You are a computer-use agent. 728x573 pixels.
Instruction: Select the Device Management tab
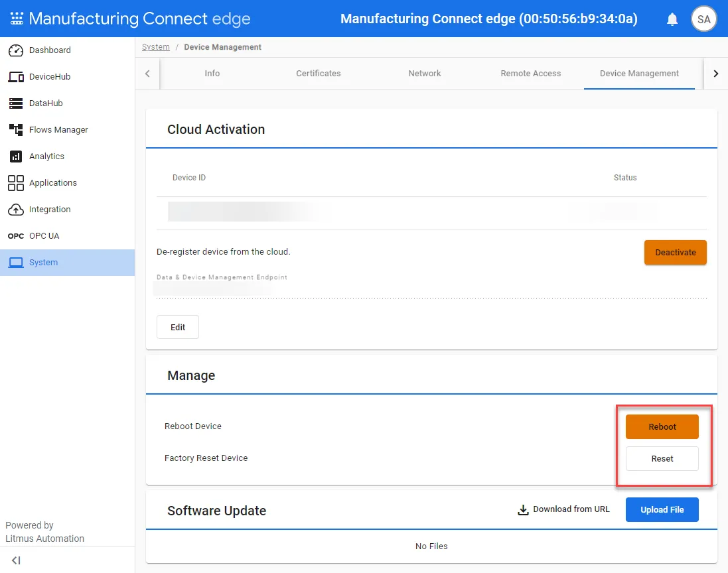click(x=639, y=74)
